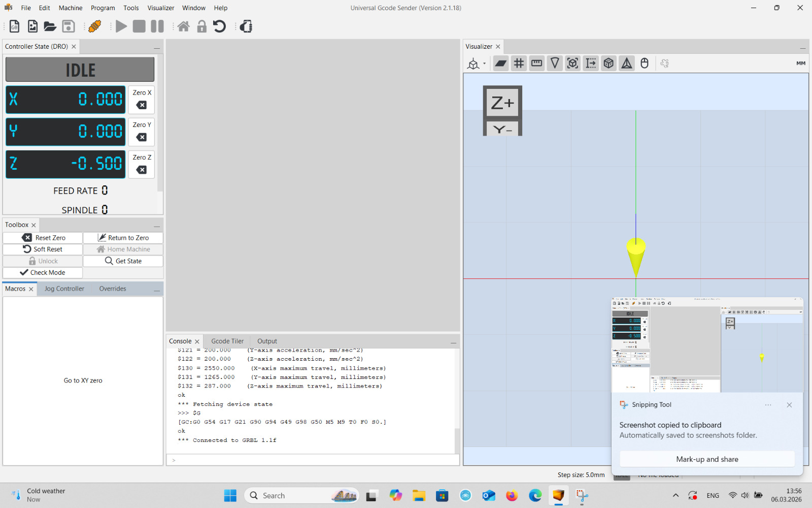Minimize the Toolbox panel

tap(157, 226)
